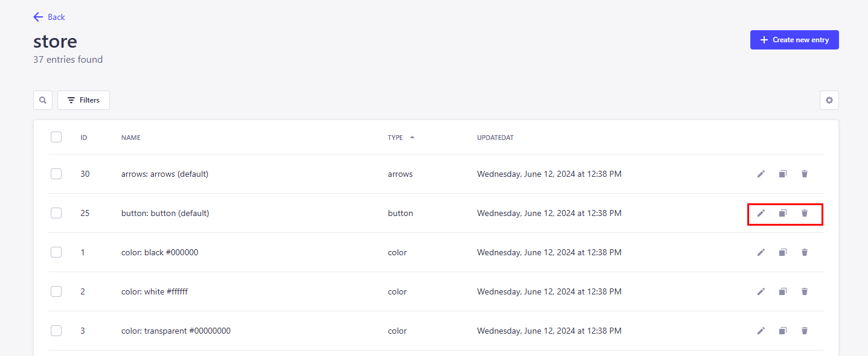Image resolution: width=868 pixels, height=356 pixels.
Task: Open the view settings cogwheel
Action: [x=829, y=100]
